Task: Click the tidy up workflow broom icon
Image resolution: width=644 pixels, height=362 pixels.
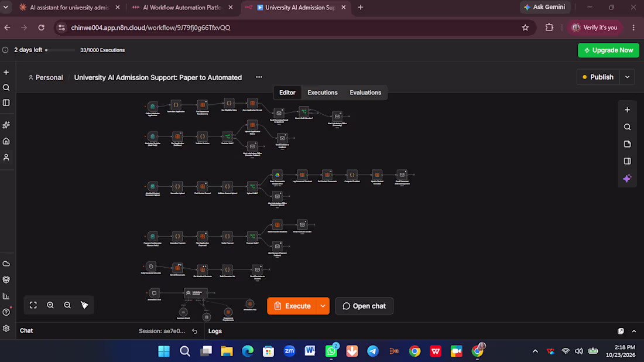Action: click(x=84, y=305)
